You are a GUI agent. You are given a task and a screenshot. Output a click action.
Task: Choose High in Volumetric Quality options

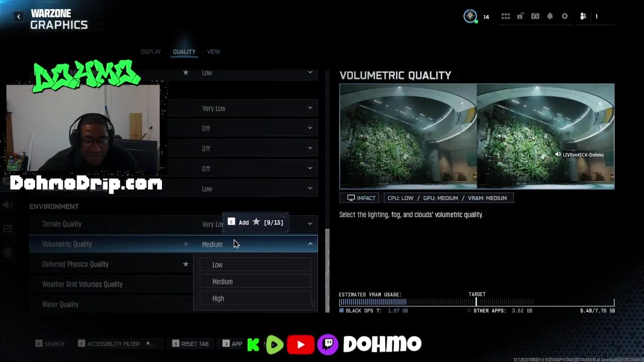pos(256,298)
